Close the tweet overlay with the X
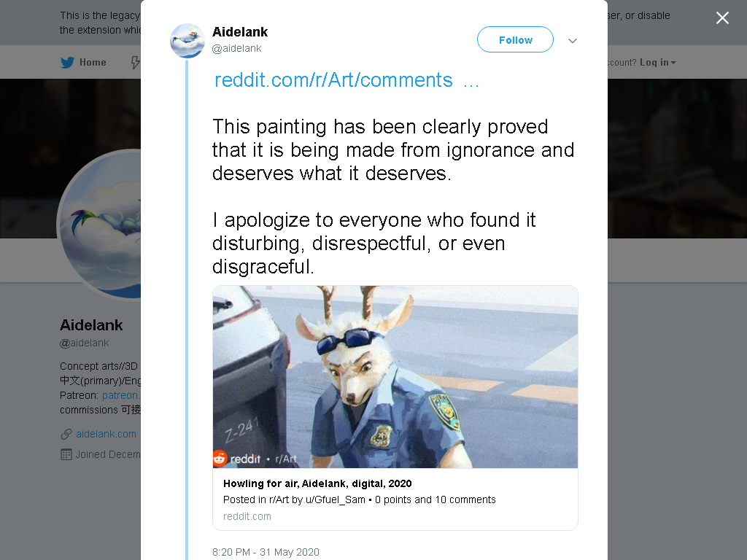The image size is (747, 560). (722, 17)
